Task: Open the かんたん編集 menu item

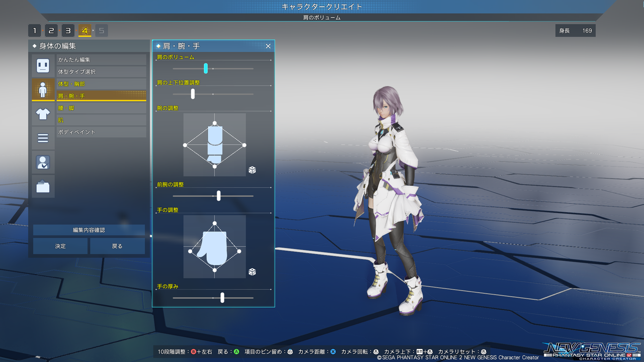Action: [101, 60]
